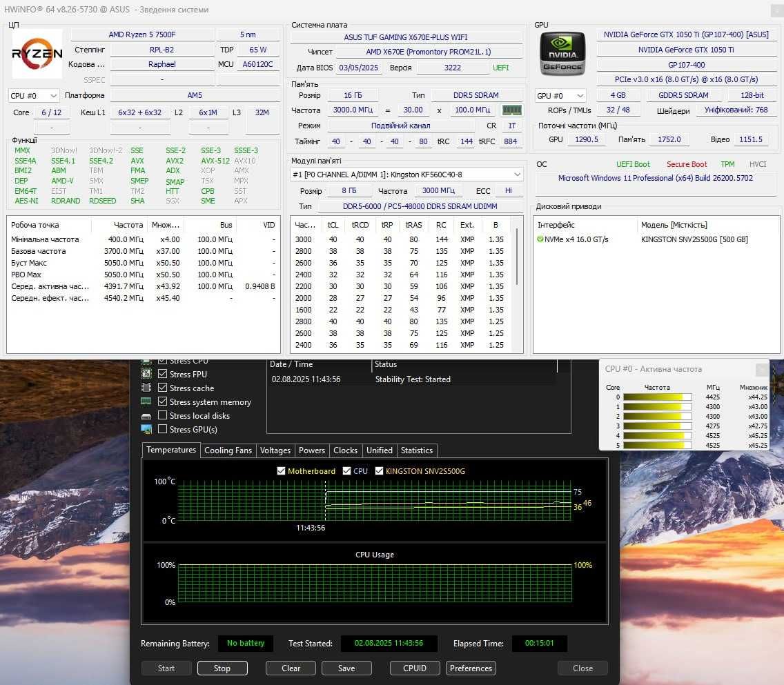Select the Unified tab
This screenshot has width=784, height=685.
coord(380,450)
